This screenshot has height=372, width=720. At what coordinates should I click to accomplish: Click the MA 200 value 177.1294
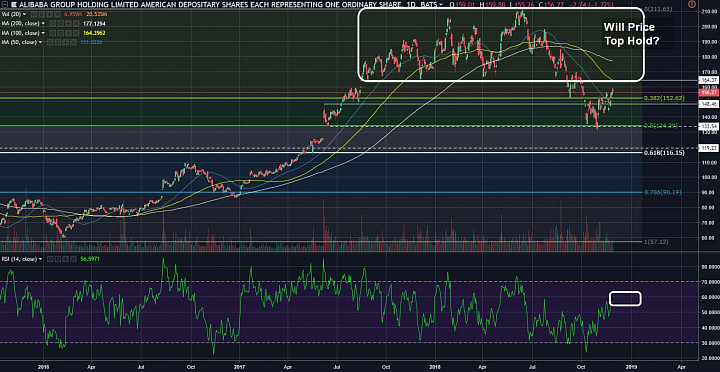94,23
